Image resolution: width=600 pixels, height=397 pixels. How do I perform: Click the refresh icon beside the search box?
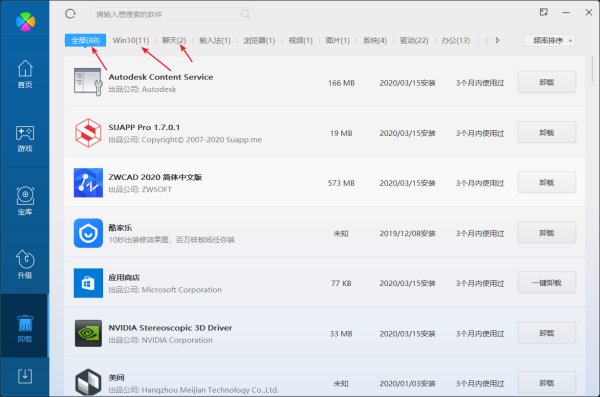point(70,14)
